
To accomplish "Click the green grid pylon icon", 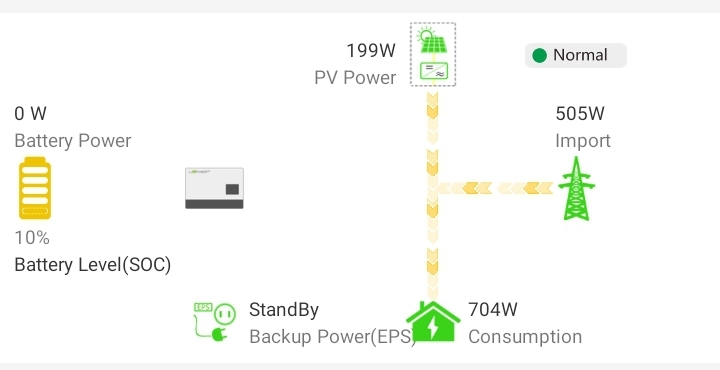I will [x=576, y=188].
